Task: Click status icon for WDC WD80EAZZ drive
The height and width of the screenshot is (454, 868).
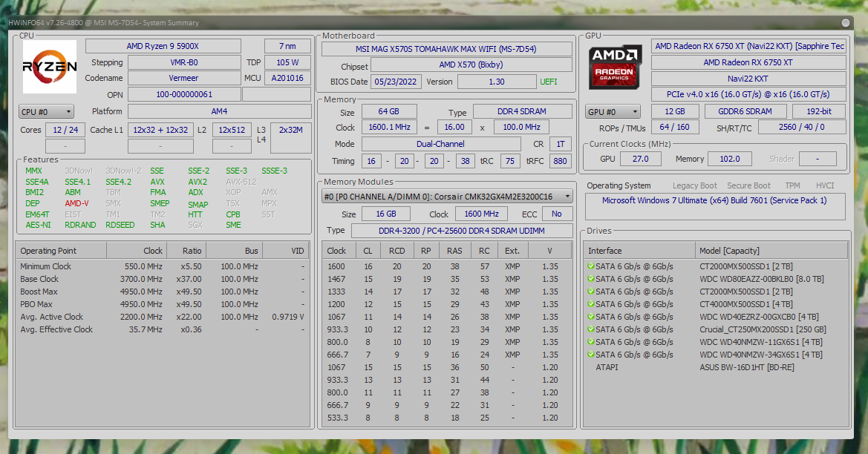Action: tap(591, 279)
